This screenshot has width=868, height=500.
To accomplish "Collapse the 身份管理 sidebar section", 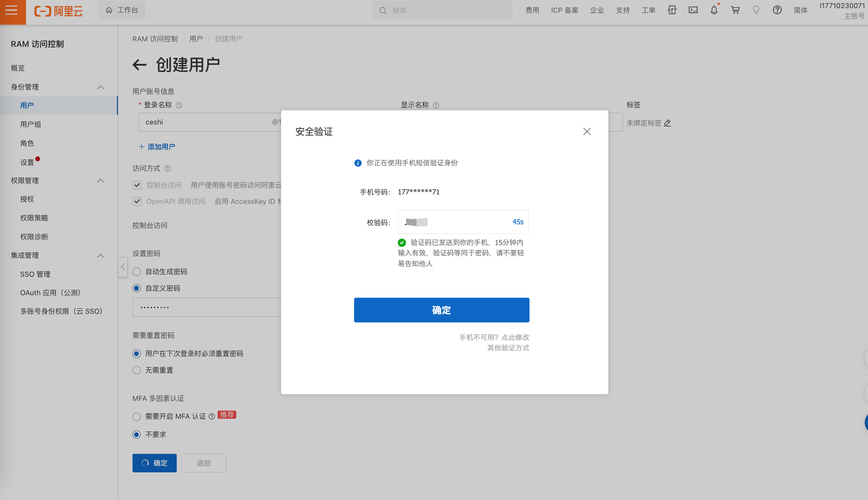I will pos(100,87).
